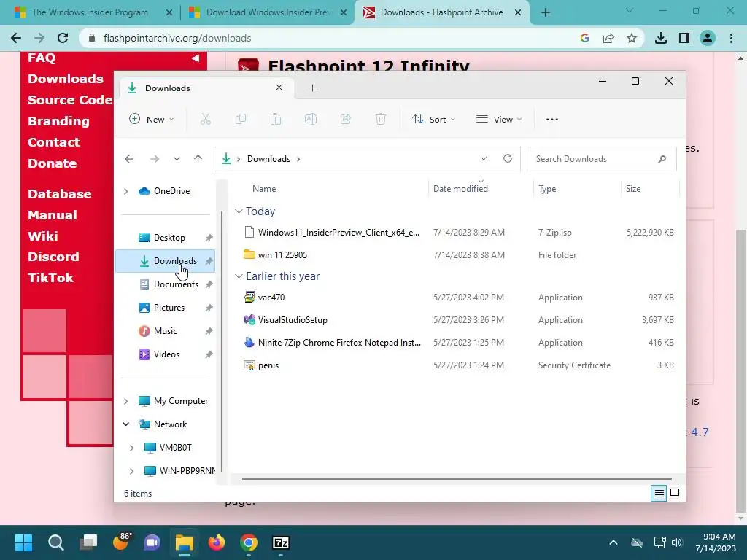Open Chrome three-dot menu
This screenshot has height=560, width=747.
pos(731,38)
